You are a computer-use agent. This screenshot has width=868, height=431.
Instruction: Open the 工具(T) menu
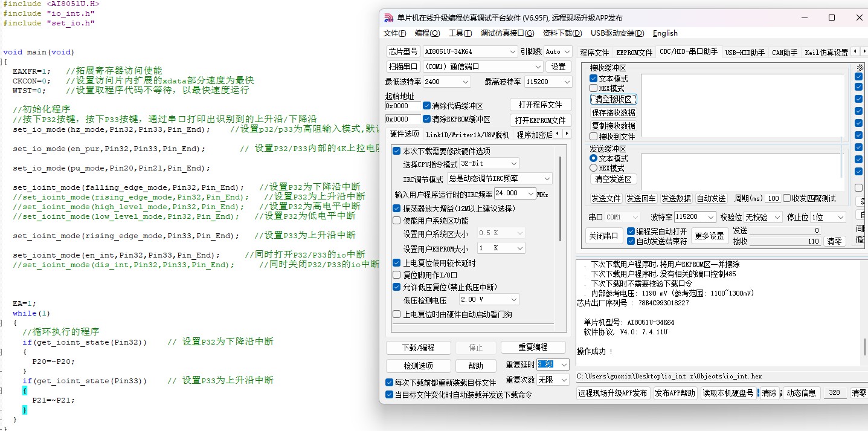[460, 33]
